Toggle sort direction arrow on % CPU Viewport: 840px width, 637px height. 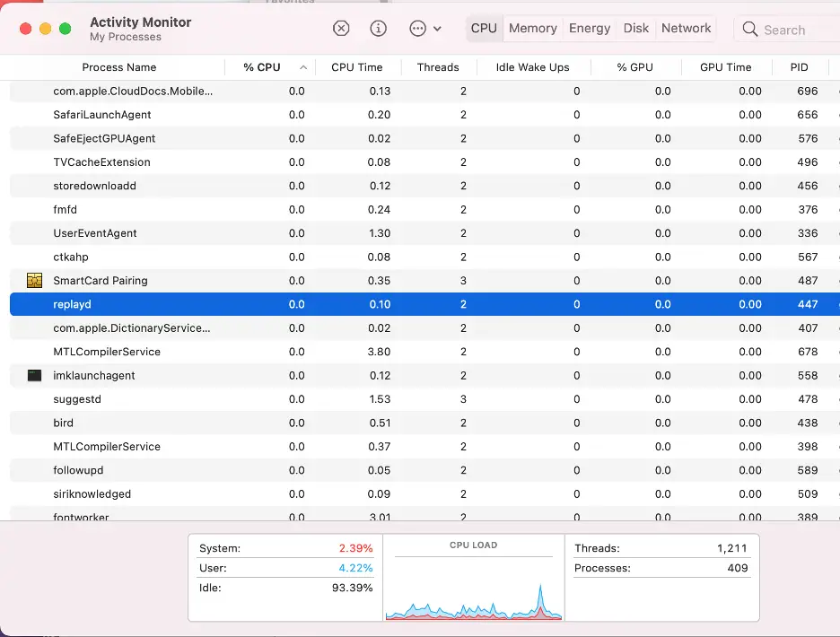(x=303, y=67)
